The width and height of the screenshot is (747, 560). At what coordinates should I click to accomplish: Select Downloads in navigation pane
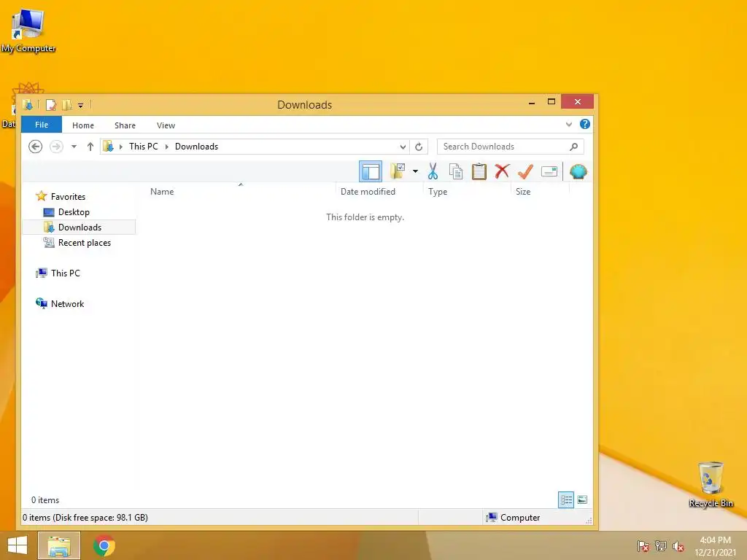pyautogui.click(x=79, y=227)
